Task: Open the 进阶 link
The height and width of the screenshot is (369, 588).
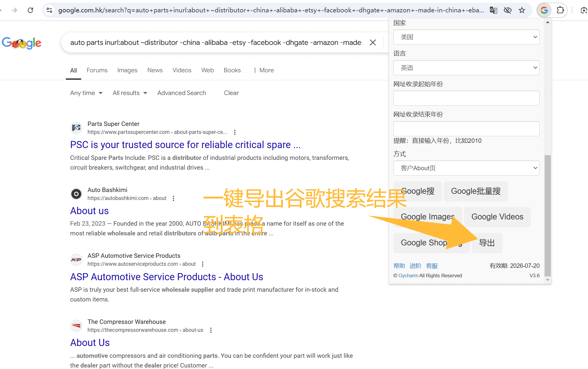Action: coord(415,266)
